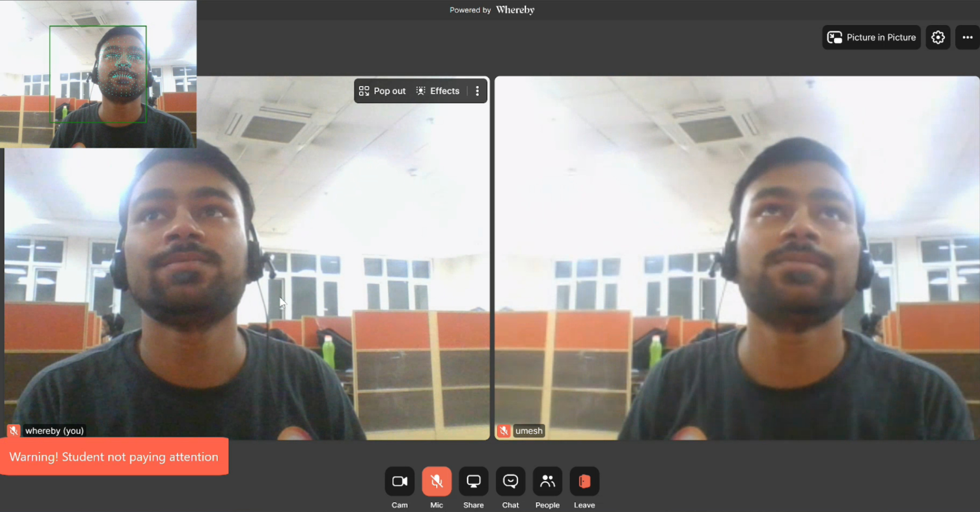Click the muted mic icon beside umesh
This screenshot has height=512, width=980.
(x=504, y=431)
